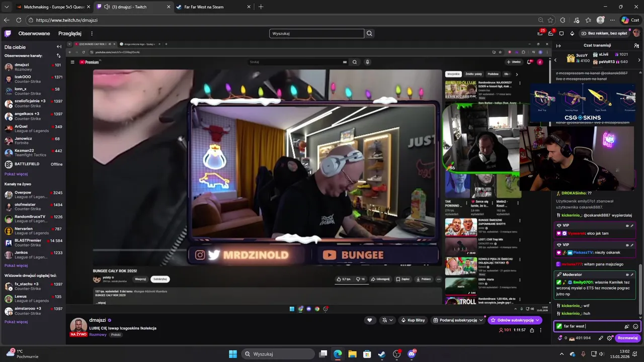Screen dimensions: 644x362
Task: Open fx_stachu +3 recommended channel
Action: point(33,286)
